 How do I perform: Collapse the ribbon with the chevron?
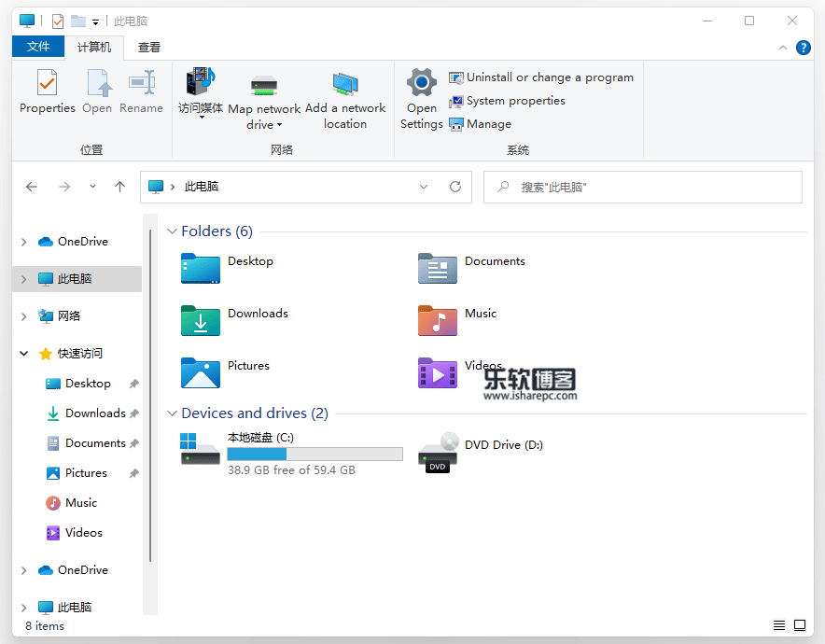coord(783,48)
